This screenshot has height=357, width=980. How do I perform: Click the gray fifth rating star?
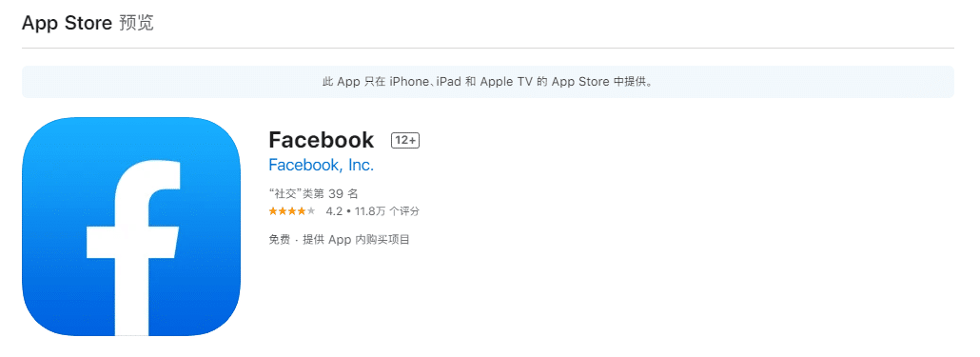pyautogui.click(x=311, y=211)
